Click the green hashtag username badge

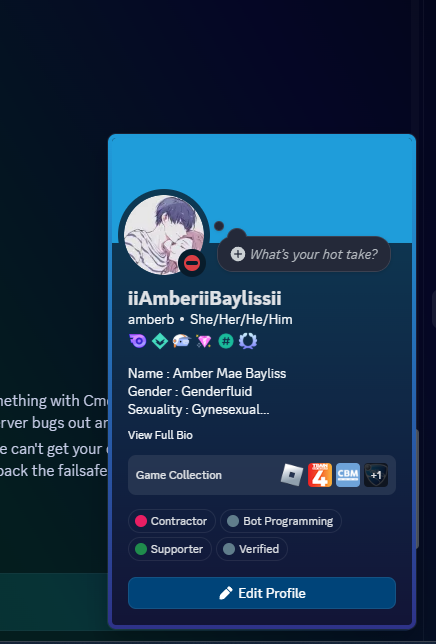[226, 341]
